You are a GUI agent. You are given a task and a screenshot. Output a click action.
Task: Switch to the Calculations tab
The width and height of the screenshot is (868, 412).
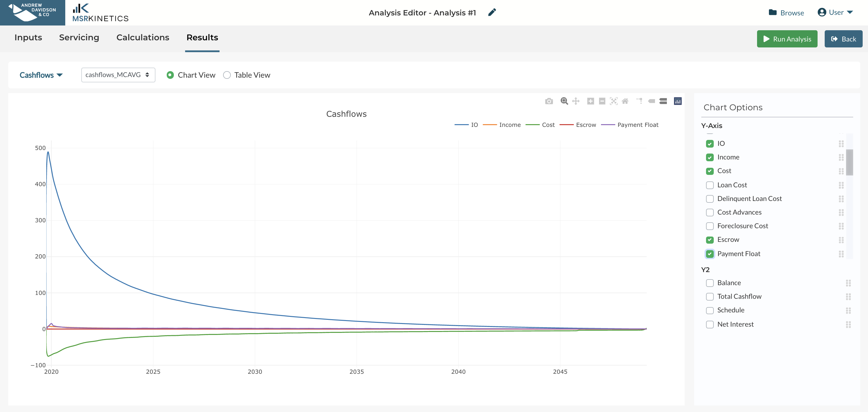coord(142,37)
